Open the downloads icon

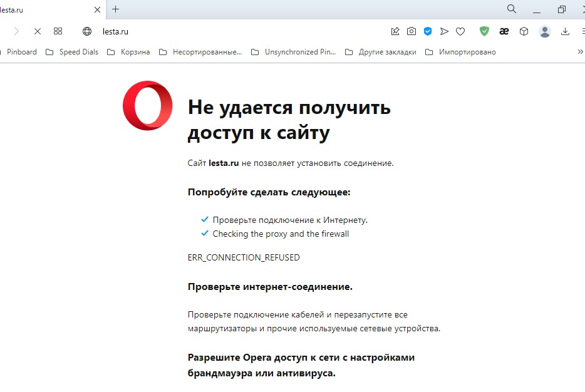[x=565, y=31]
